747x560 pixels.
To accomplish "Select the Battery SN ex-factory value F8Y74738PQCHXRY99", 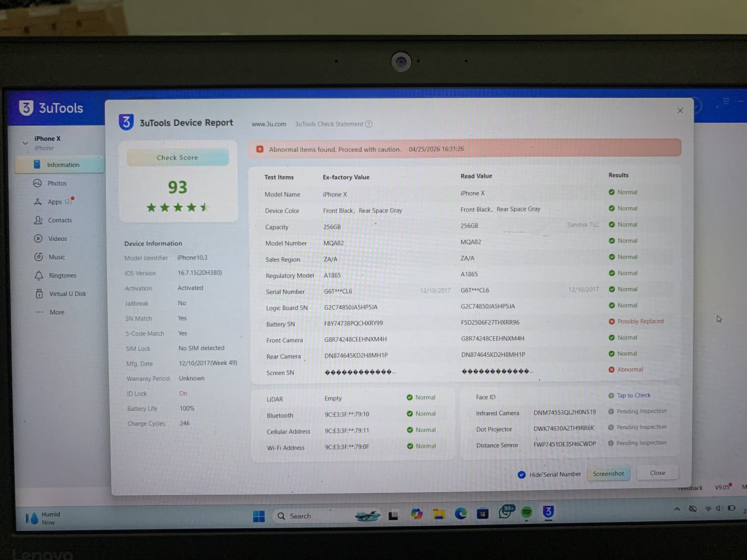I will (353, 324).
